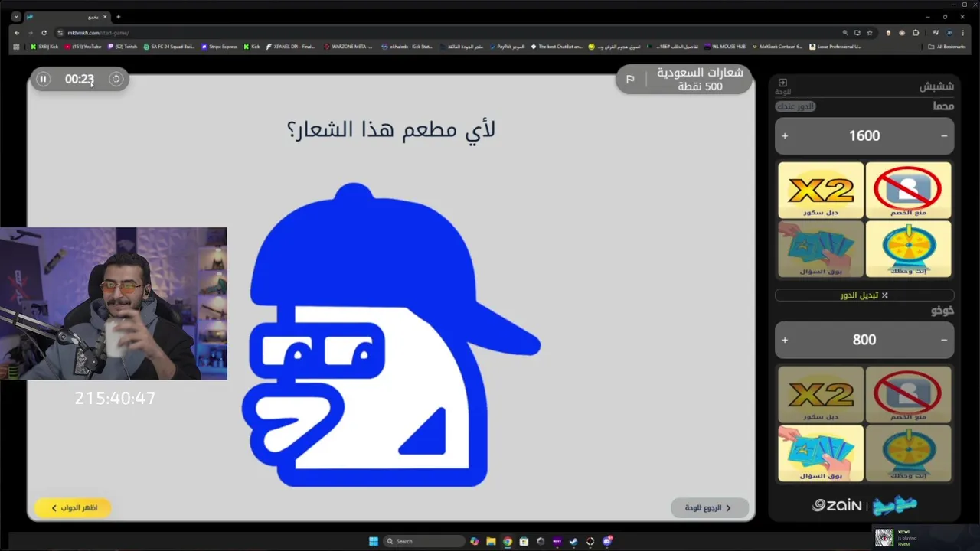Pause the question countdown timer
The height and width of the screenshot is (551, 980).
coord(43,79)
